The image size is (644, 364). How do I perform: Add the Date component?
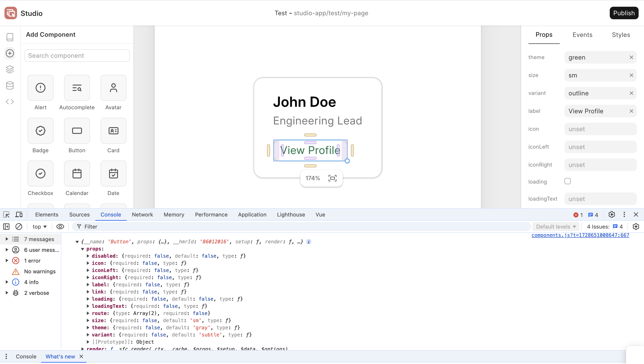(x=114, y=173)
